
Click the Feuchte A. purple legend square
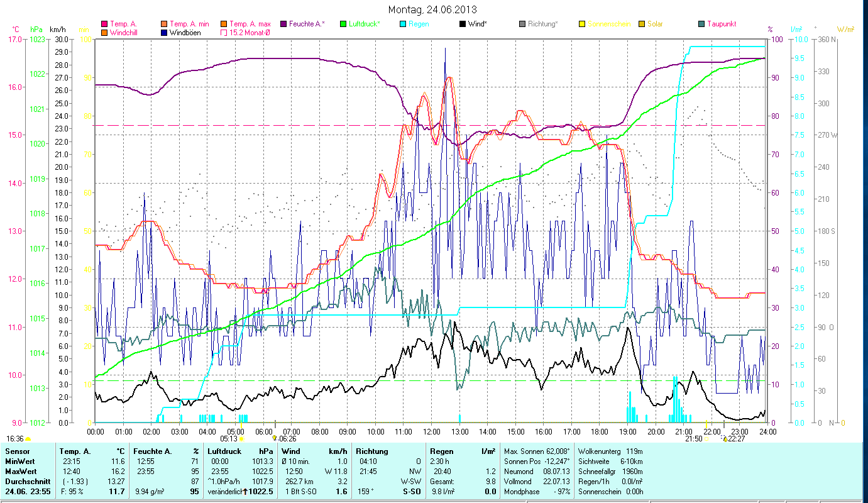click(x=283, y=25)
